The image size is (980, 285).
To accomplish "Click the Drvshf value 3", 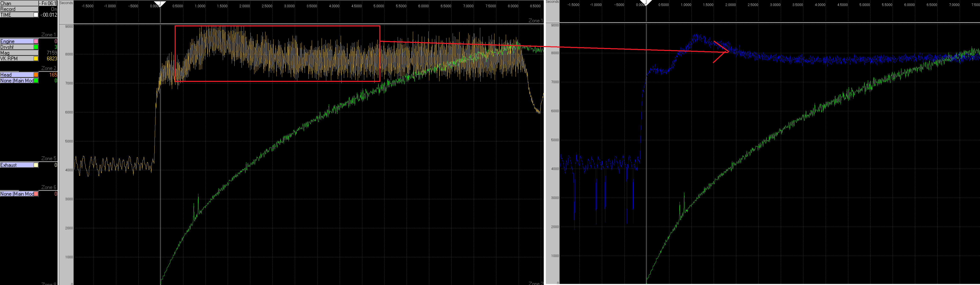I will tap(56, 47).
